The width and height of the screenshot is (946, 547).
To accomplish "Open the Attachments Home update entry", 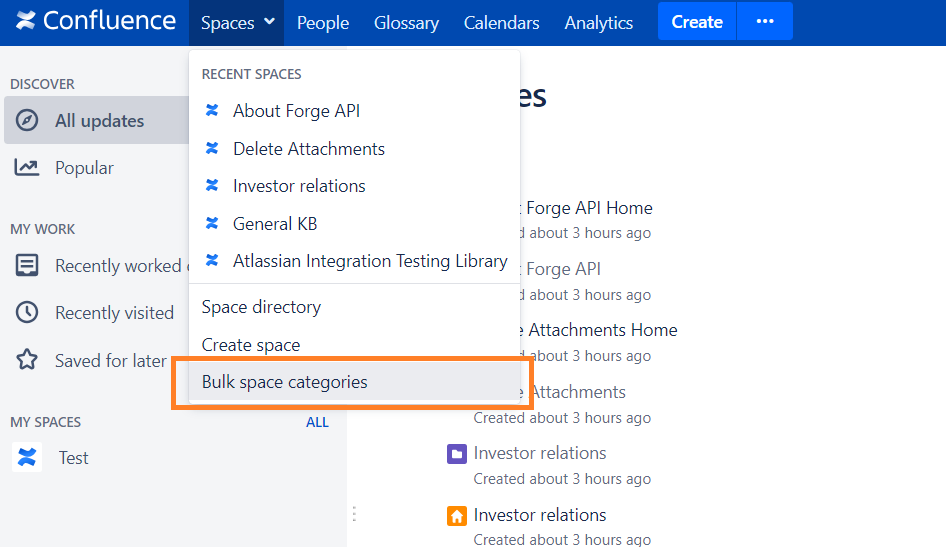I will pyautogui.click(x=603, y=330).
